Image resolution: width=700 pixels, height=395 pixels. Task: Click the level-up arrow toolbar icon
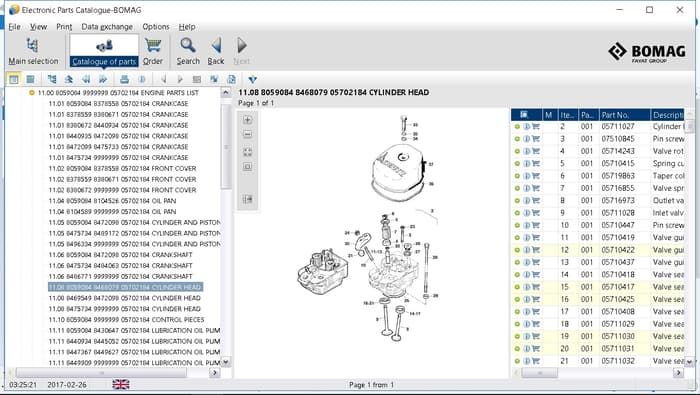pyautogui.click(x=69, y=79)
